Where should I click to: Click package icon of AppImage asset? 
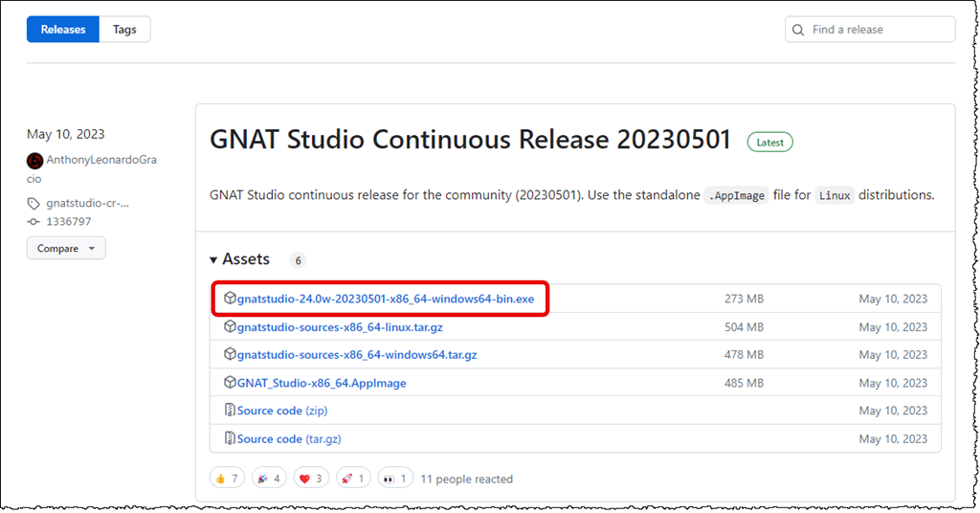tap(230, 382)
